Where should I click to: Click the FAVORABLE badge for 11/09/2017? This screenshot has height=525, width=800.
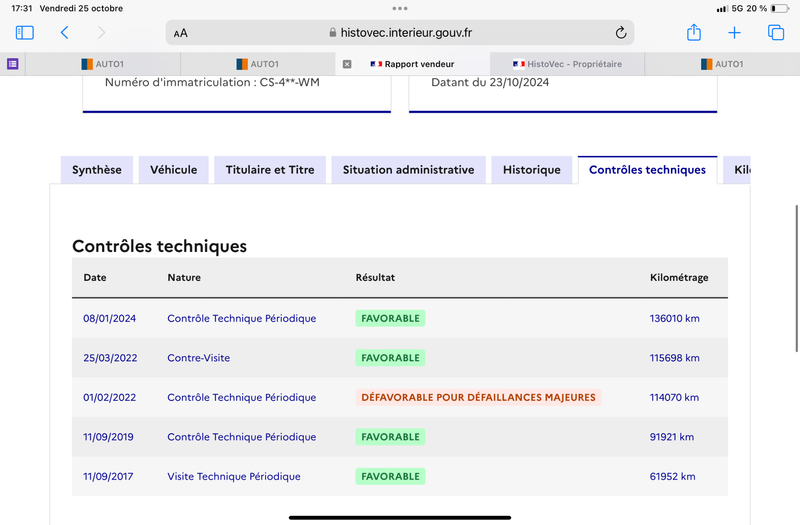(x=390, y=477)
